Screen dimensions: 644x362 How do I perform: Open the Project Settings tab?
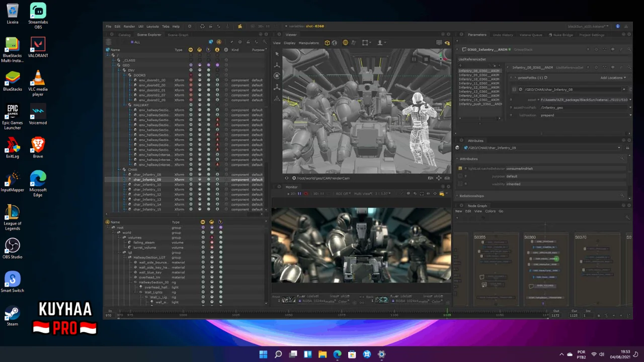pyautogui.click(x=592, y=35)
